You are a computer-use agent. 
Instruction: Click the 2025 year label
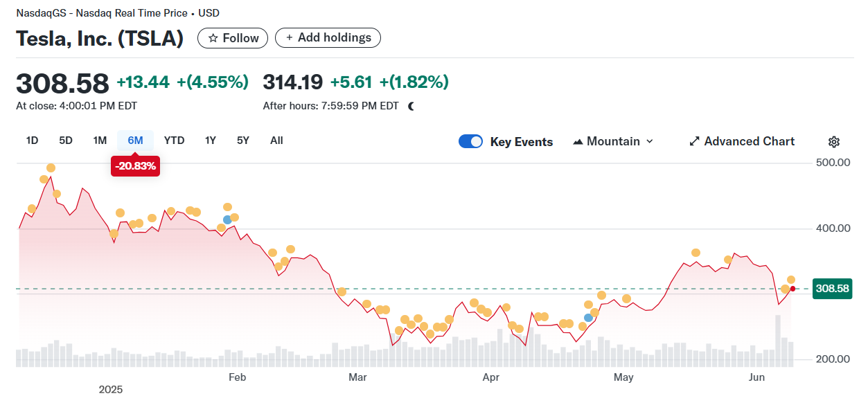point(110,389)
